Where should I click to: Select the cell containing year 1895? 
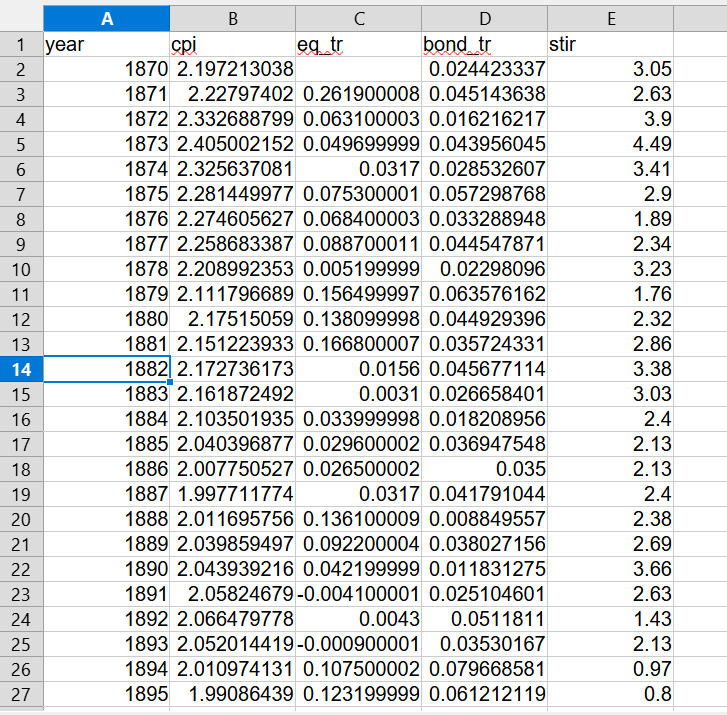[x=107, y=695]
